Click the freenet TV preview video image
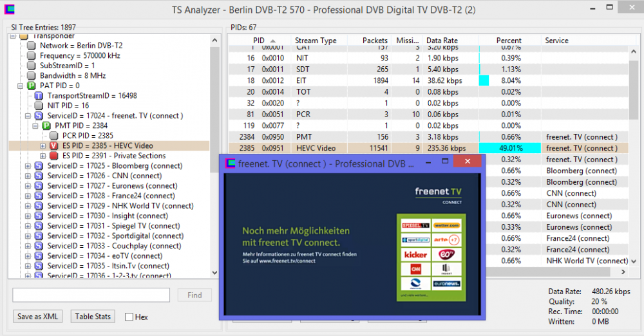The width and height of the screenshot is (644, 336). click(352, 245)
